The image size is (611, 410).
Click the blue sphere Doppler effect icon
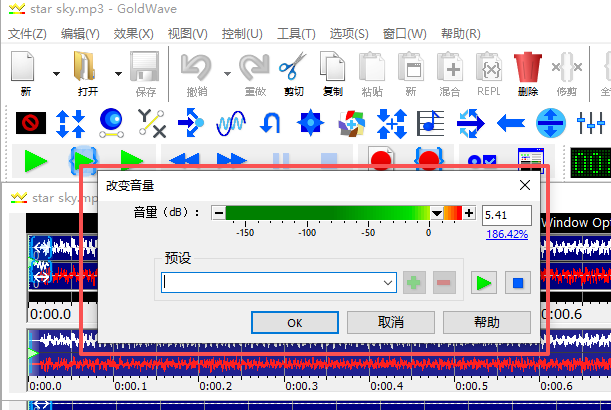click(x=111, y=123)
